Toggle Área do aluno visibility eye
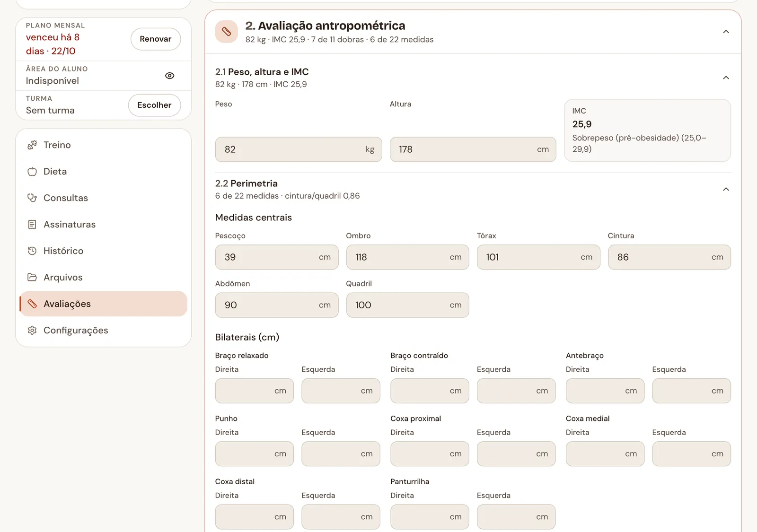Image resolution: width=757 pixels, height=532 pixels. pyautogui.click(x=170, y=76)
